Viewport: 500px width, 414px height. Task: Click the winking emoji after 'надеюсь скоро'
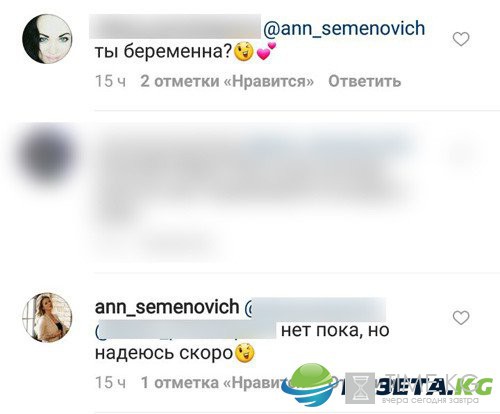[245, 354]
